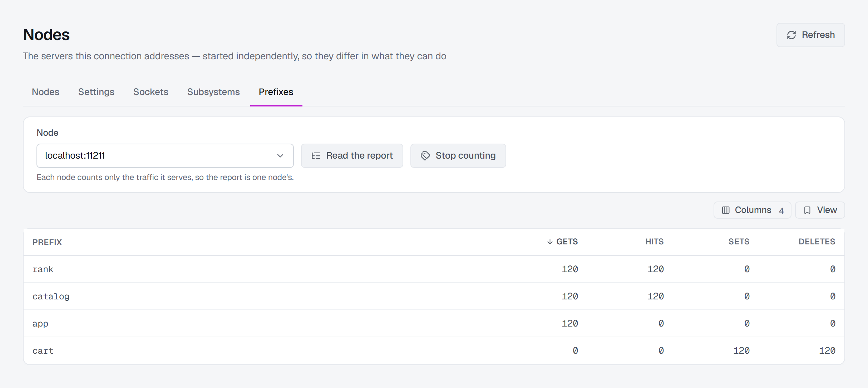Viewport: 868px width, 388px height.
Task: Select the Subsystems tab
Action: [x=213, y=92]
